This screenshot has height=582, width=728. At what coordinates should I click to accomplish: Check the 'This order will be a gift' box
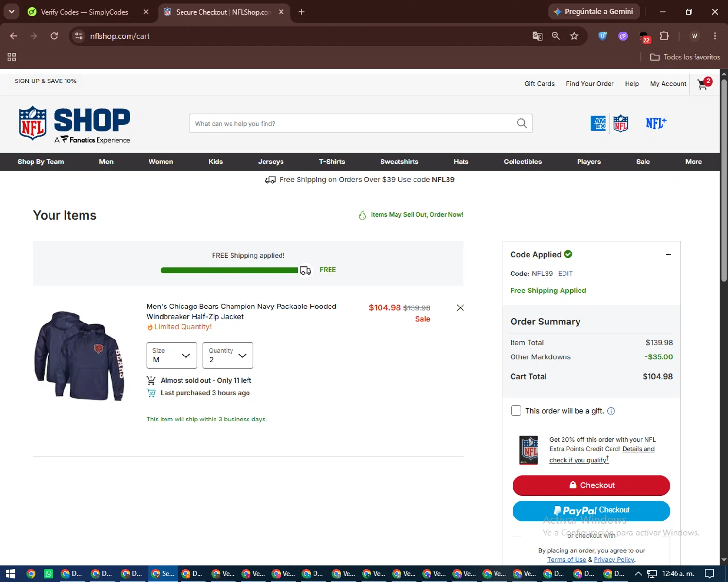tap(516, 411)
